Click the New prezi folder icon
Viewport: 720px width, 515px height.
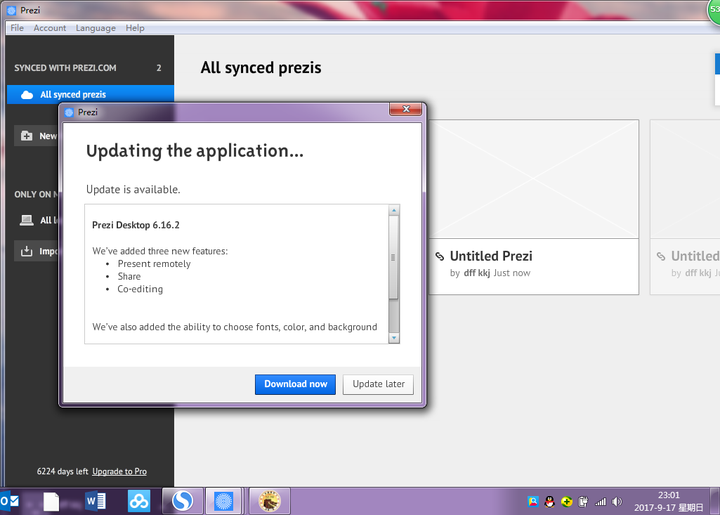pos(27,136)
